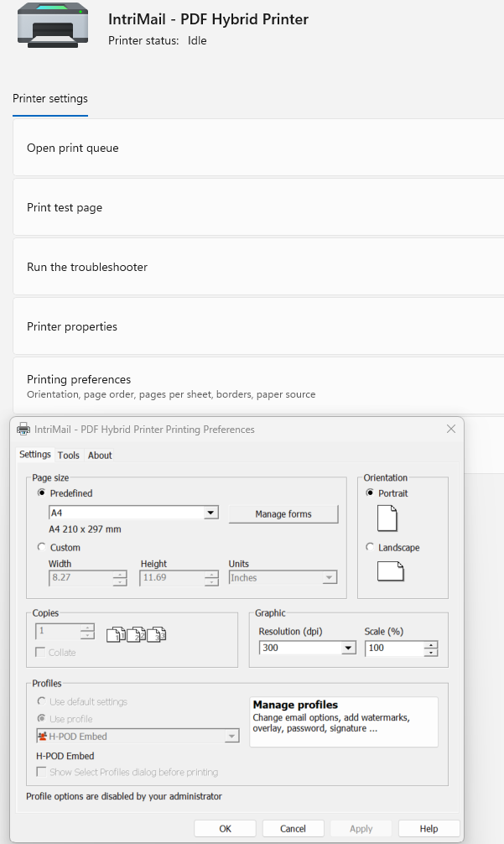504x844 pixels.
Task: Close the Printing Preferences dialog
Action: 451,429
